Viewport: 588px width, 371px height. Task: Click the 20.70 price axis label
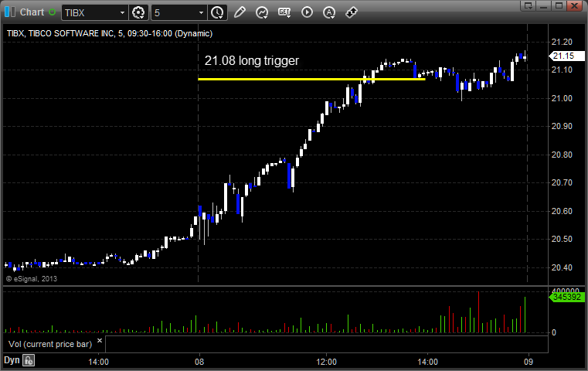tap(562, 182)
